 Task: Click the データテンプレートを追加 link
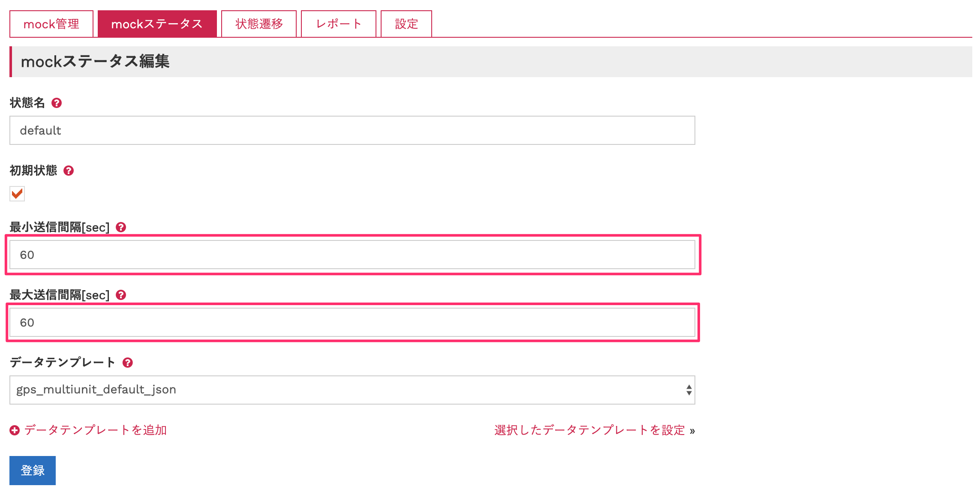click(95, 430)
